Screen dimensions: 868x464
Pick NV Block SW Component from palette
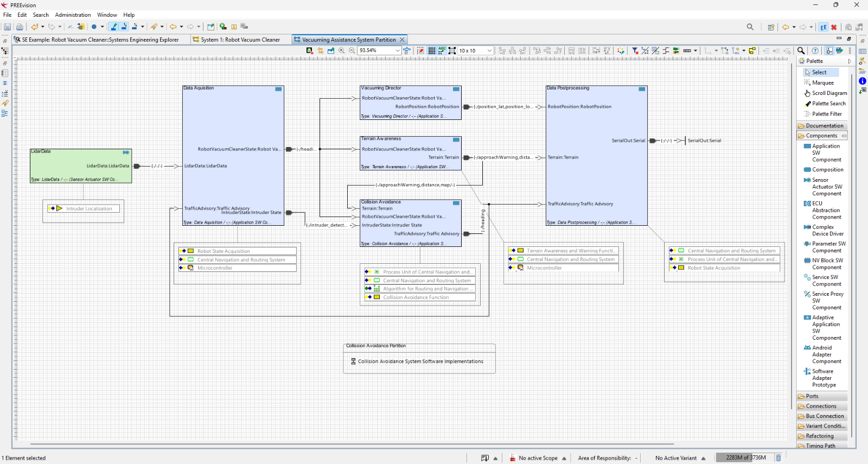point(824,264)
